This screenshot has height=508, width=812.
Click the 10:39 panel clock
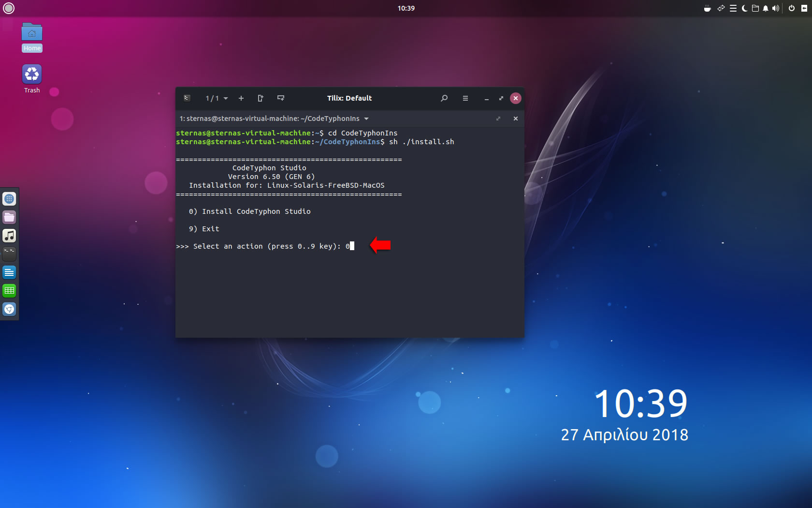[406, 8]
